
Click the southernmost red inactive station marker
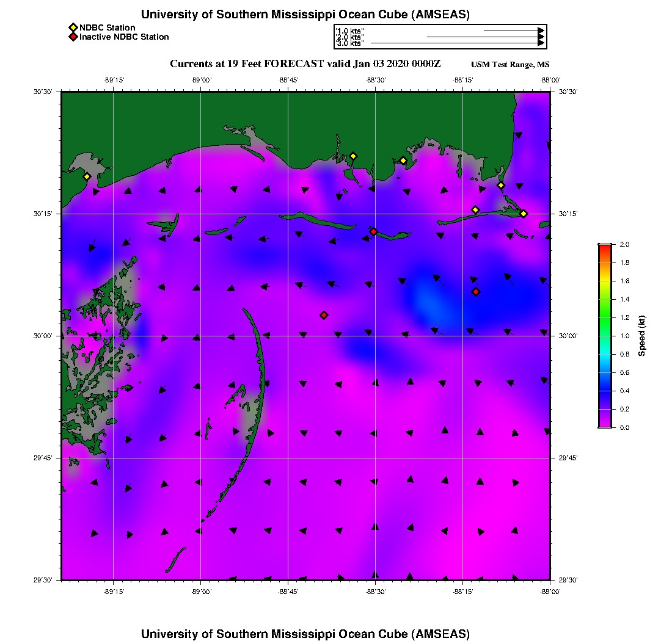pyautogui.click(x=324, y=315)
